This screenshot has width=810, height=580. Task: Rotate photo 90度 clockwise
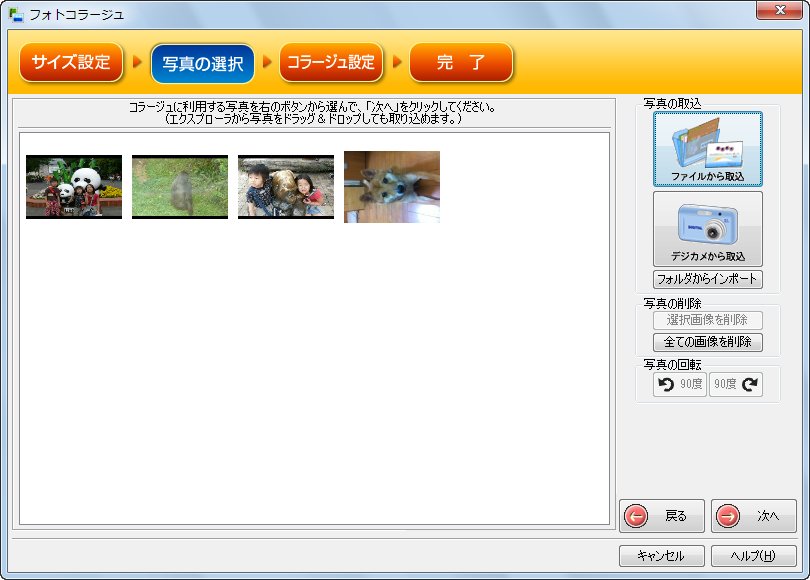(x=736, y=384)
